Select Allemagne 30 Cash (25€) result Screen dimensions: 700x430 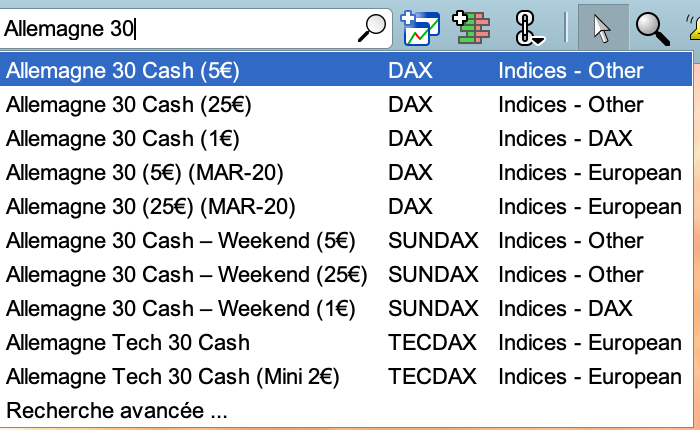(x=346, y=104)
